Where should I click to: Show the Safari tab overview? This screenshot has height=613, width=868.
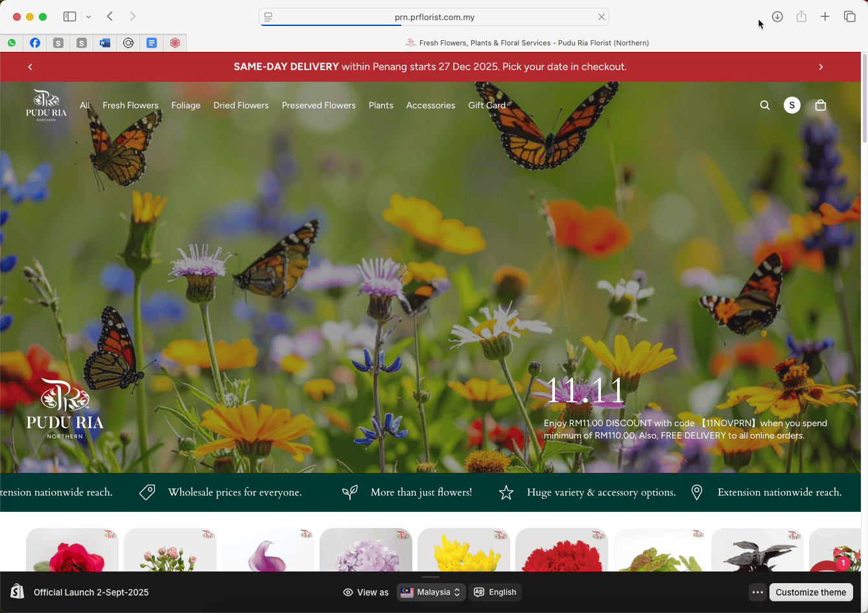click(x=849, y=17)
